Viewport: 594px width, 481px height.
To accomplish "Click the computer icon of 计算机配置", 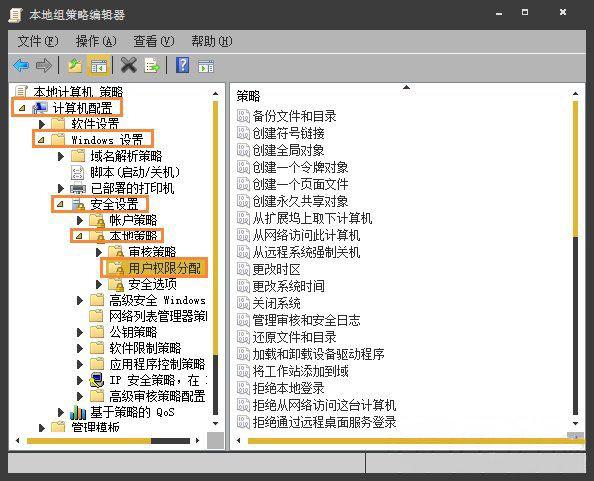I will pos(40,108).
